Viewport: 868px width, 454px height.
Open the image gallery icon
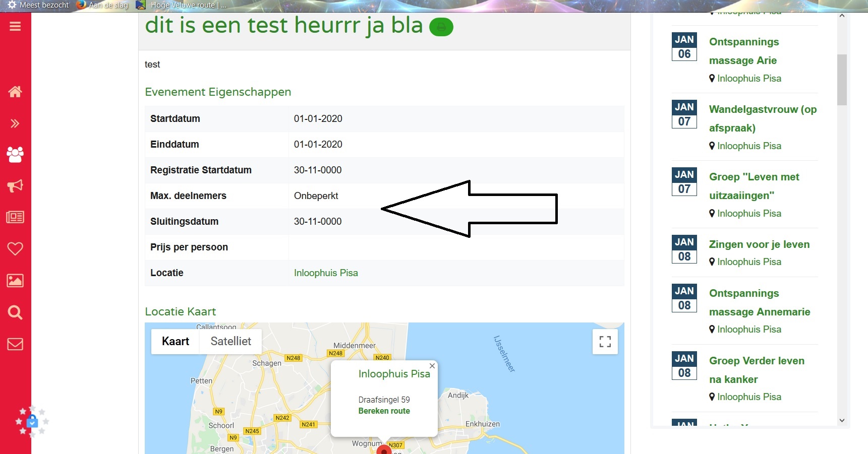15,281
